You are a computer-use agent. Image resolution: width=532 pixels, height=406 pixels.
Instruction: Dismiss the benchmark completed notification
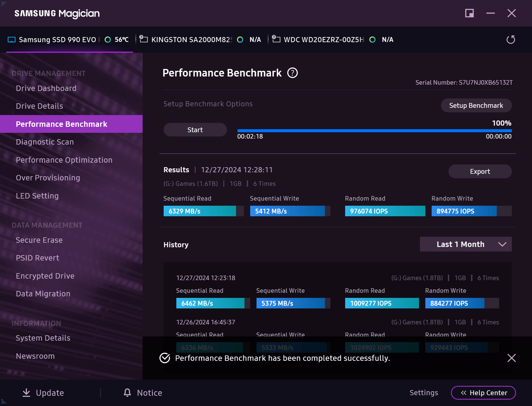[x=512, y=358]
